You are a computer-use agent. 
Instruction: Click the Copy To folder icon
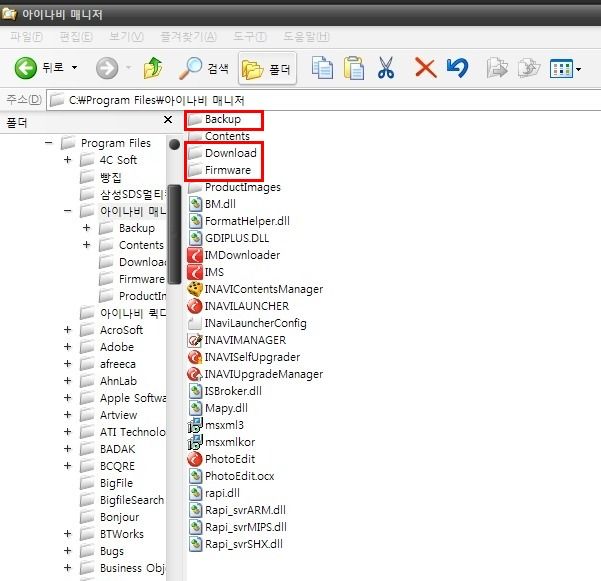[529, 68]
